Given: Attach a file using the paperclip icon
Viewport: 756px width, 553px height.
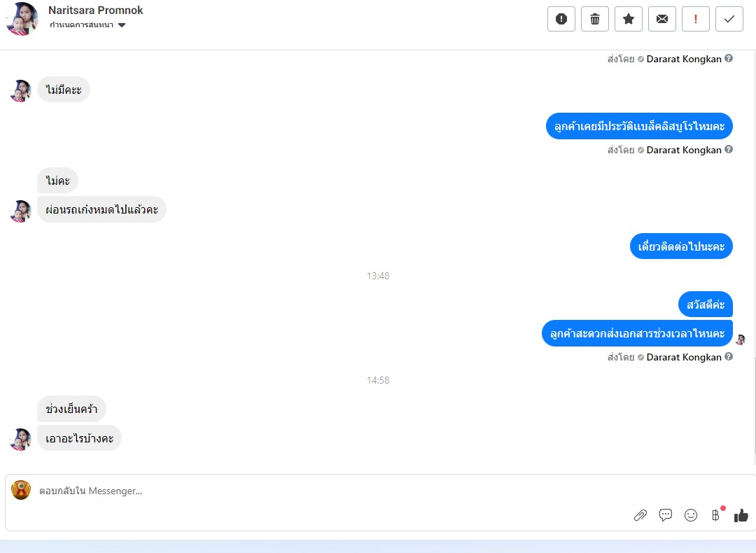Looking at the screenshot, I should pyautogui.click(x=640, y=515).
